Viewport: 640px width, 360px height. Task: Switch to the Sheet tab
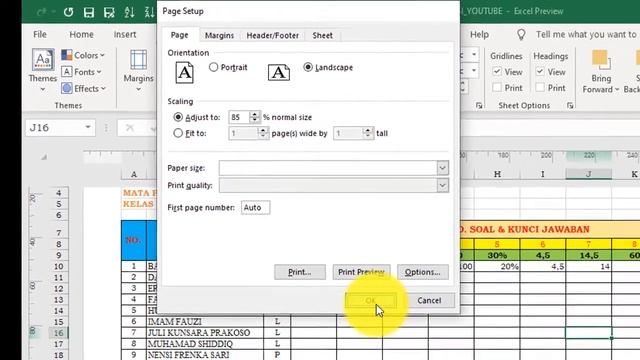pos(322,36)
